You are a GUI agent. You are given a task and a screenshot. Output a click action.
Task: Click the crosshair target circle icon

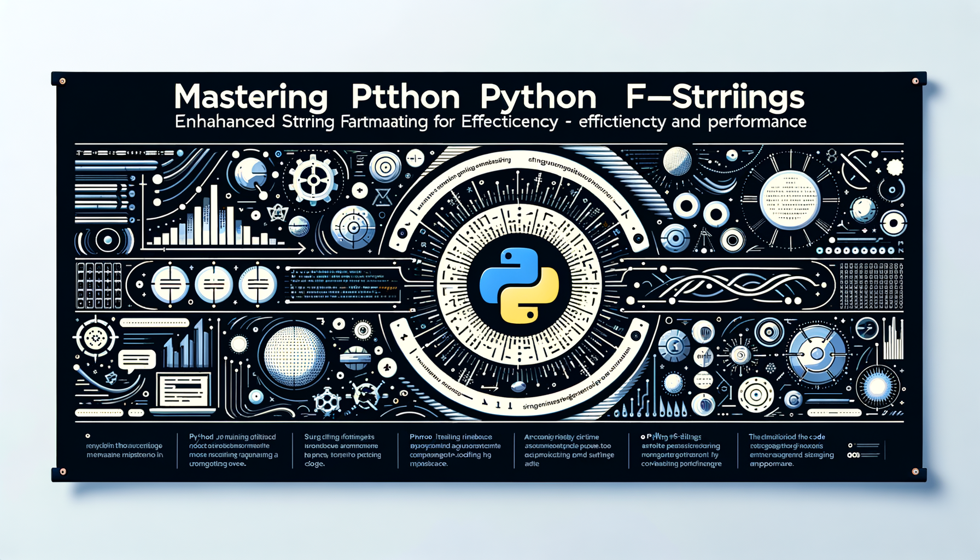point(353,226)
